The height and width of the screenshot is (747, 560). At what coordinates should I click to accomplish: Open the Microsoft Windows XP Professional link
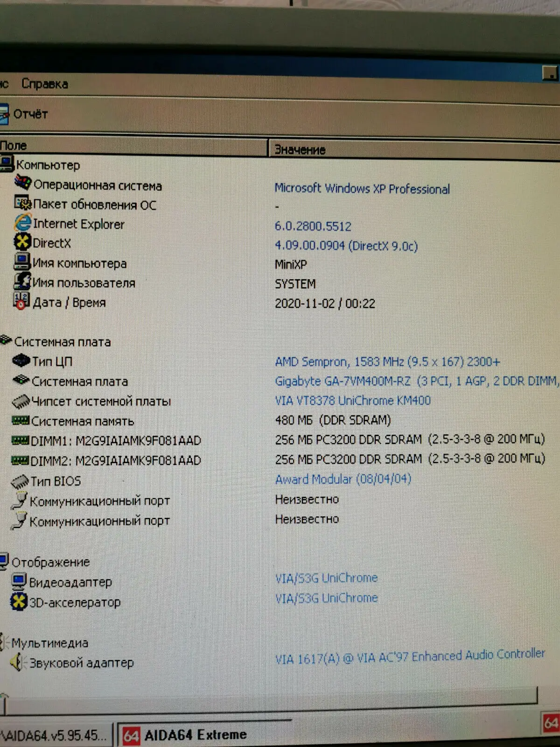coord(362,189)
